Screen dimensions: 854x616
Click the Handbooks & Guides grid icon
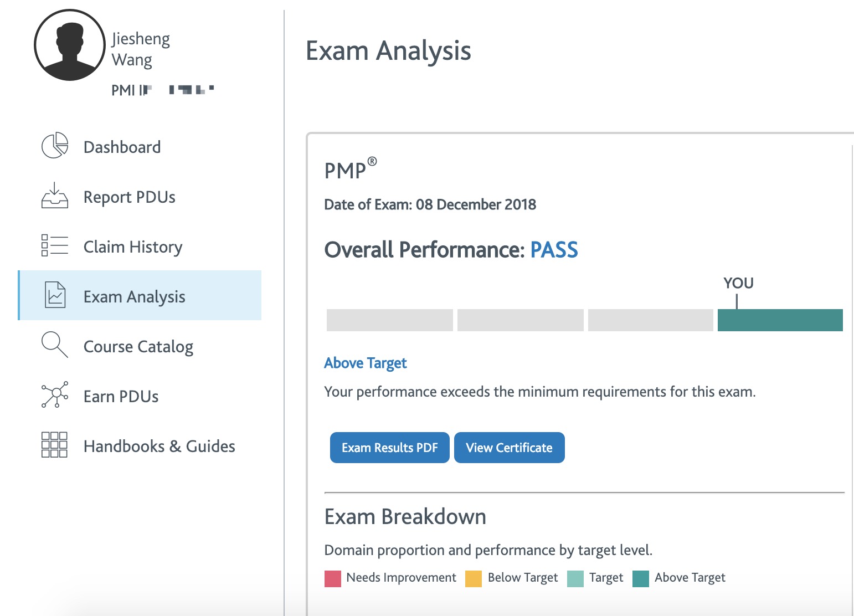55,445
